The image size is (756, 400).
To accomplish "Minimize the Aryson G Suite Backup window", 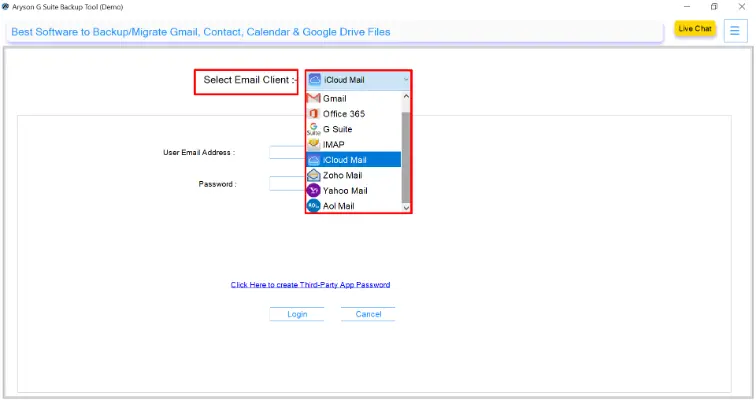I will point(687,7).
